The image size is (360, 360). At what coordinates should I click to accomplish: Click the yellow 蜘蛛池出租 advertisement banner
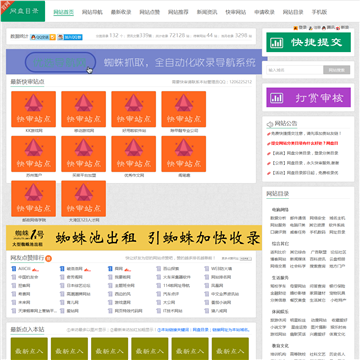(134, 238)
